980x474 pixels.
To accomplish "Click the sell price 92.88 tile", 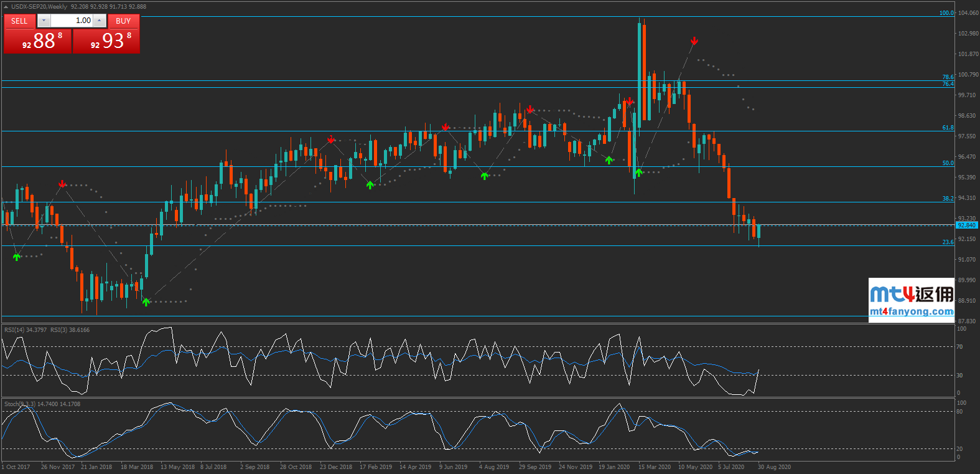I will pyautogui.click(x=38, y=41).
